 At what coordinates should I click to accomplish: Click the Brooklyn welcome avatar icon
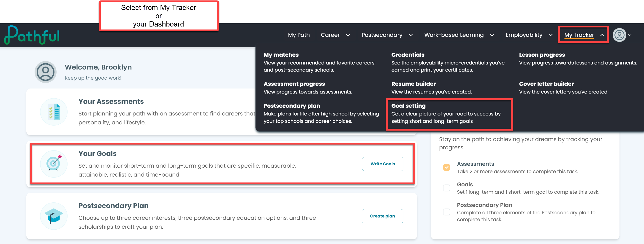46,72
